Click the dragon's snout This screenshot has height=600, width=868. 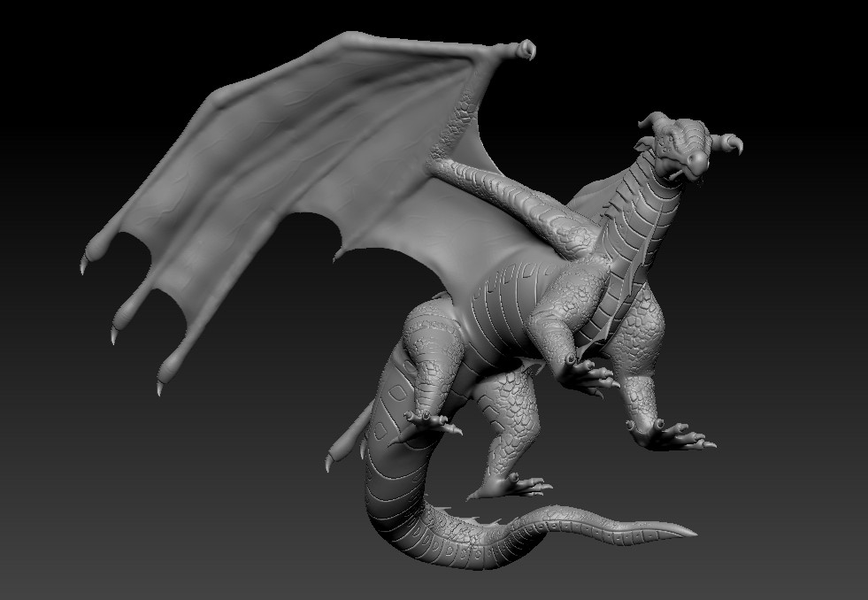697,161
